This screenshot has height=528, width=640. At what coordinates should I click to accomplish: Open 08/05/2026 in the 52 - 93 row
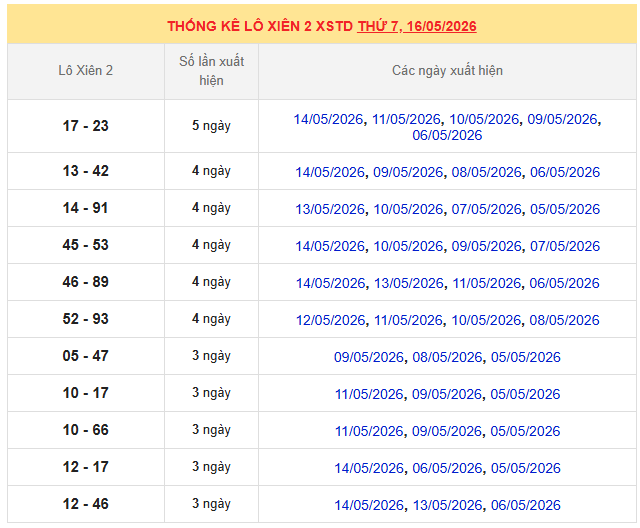point(564,320)
